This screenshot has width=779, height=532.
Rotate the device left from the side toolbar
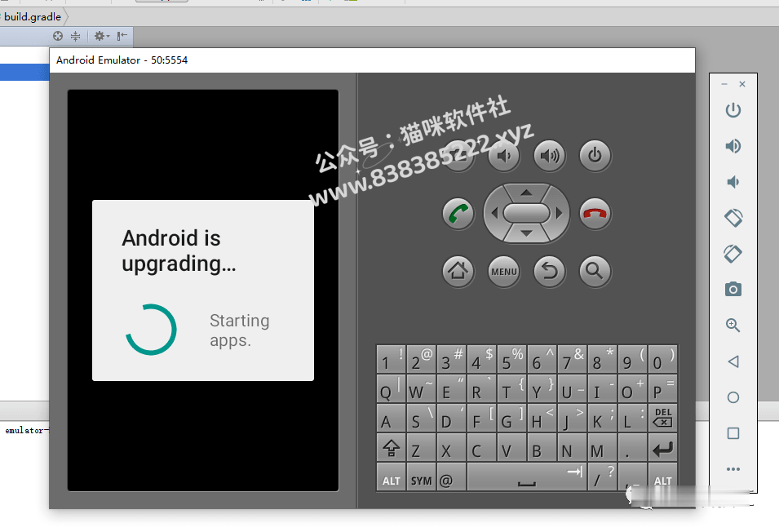pyautogui.click(x=733, y=218)
